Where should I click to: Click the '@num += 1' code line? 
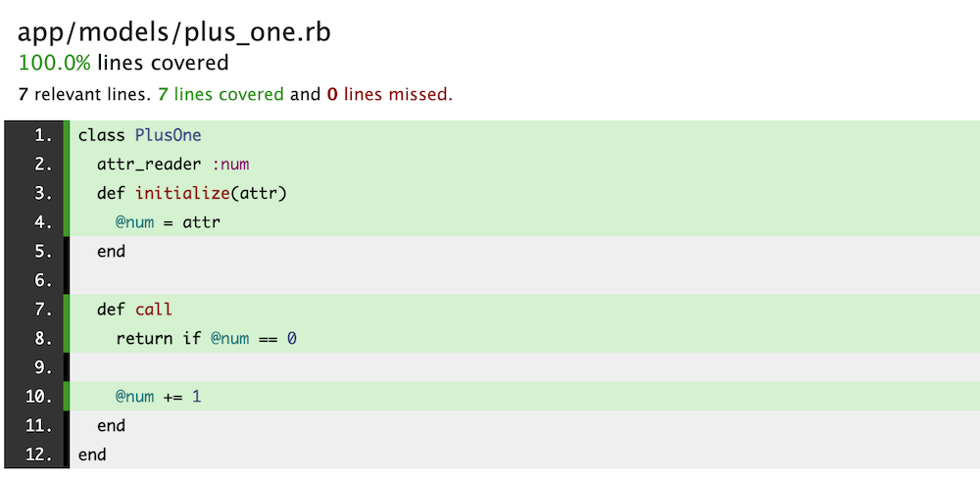pyautogui.click(x=158, y=397)
